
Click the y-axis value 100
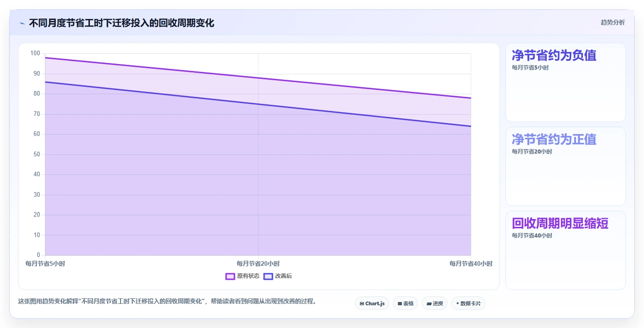36,53
